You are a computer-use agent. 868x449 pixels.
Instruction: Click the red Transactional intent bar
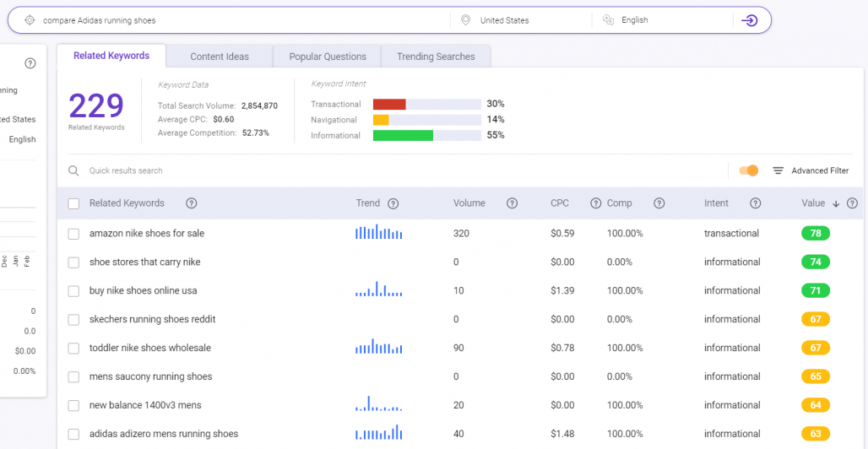389,104
